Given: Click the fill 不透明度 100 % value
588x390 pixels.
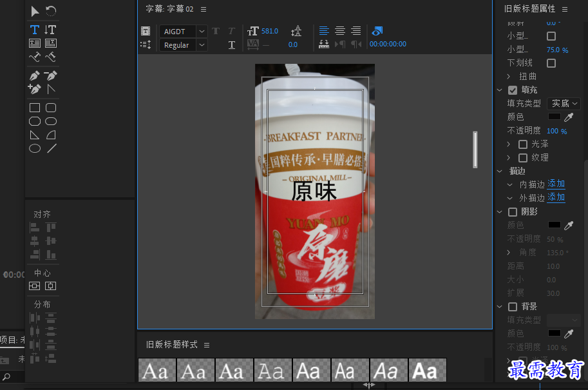Looking at the screenshot, I should coord(557,131).
